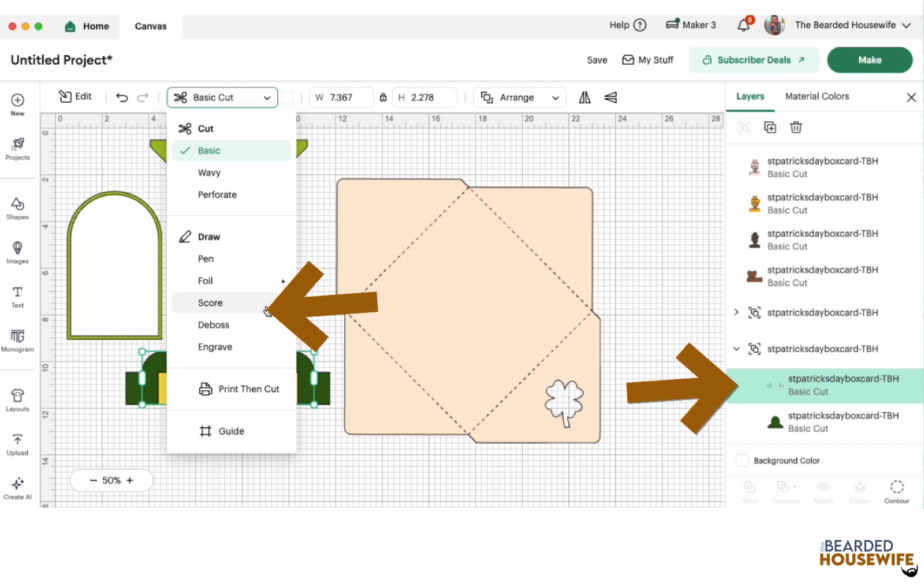Switch to the Material Colors tab

[817, 96]
